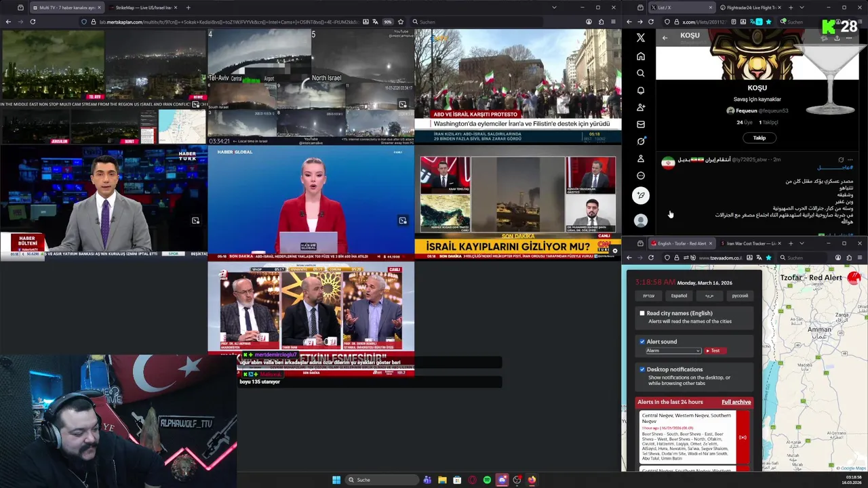Reload the Tzofar Red Alert page
Screen dimensions: 868x488
[651, 258]
